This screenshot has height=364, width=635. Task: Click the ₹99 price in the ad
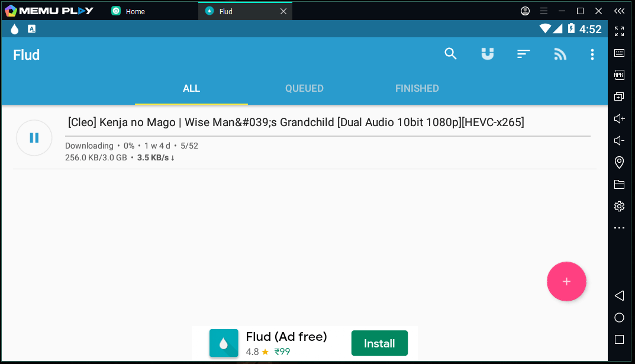pyautogui.click(x=282, y=352)
